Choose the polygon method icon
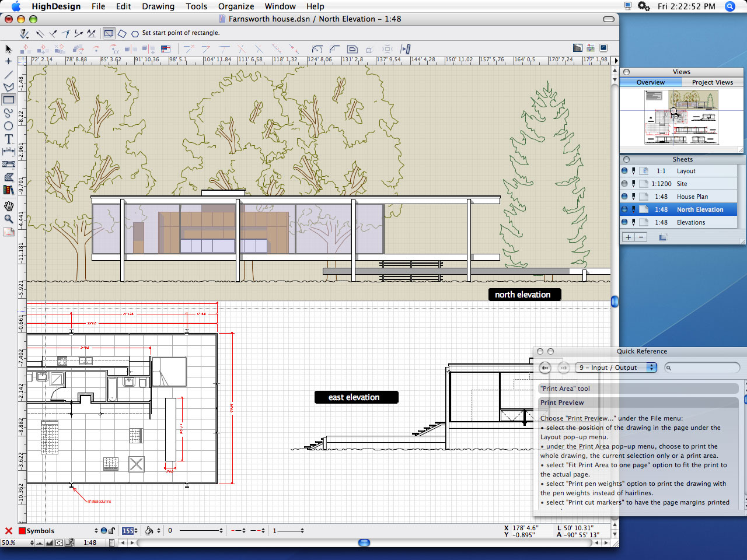Image resolution: width=747 pixels, height=560 pixels. pyautogui.click(x=135, y=34)
